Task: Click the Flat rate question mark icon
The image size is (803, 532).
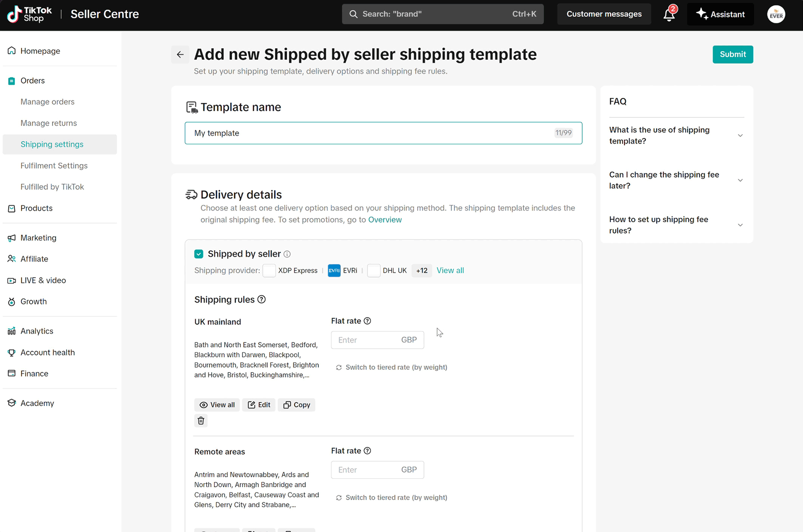Action: tap(367, 321)
